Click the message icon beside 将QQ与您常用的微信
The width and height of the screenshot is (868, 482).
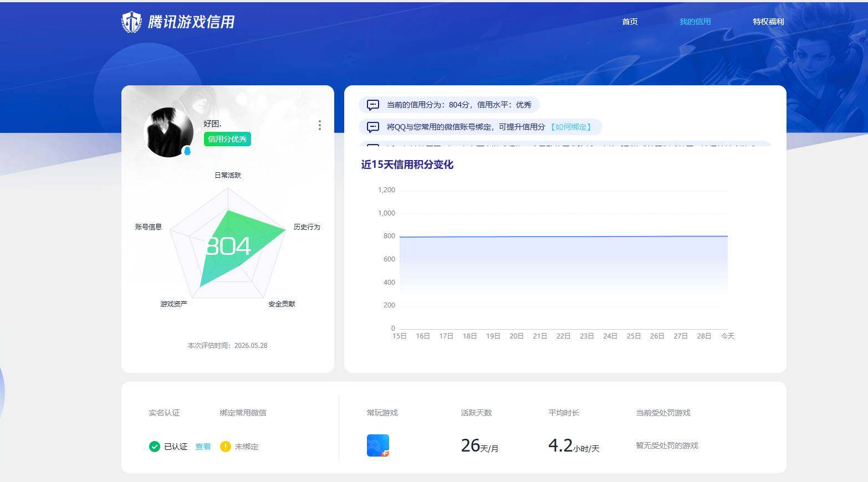[x=373, y=127]
